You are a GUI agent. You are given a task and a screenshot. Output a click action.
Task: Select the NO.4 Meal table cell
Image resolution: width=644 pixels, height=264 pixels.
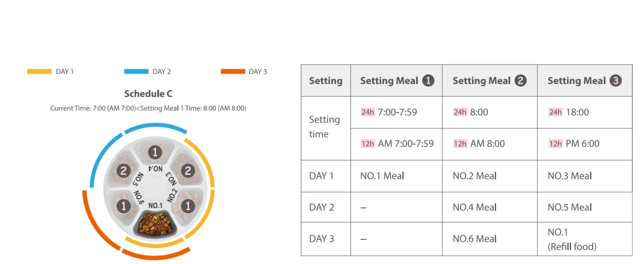(x=489, y=207)
